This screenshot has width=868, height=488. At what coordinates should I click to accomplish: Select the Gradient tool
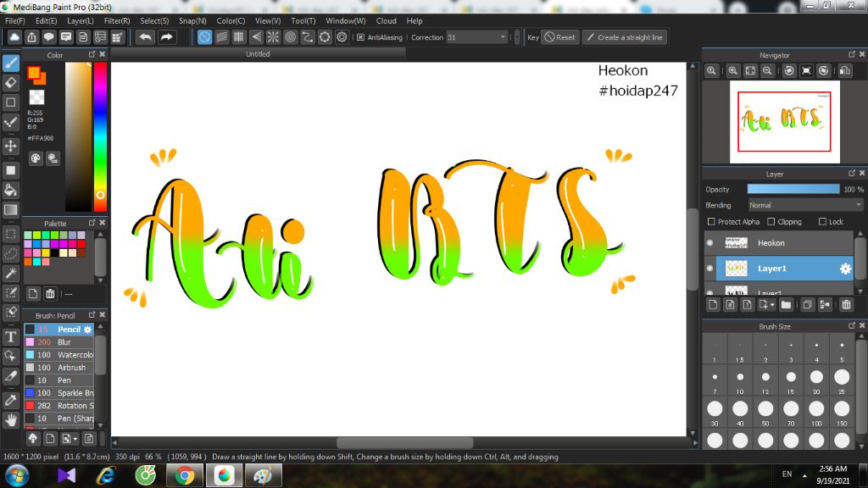(10, 210)
